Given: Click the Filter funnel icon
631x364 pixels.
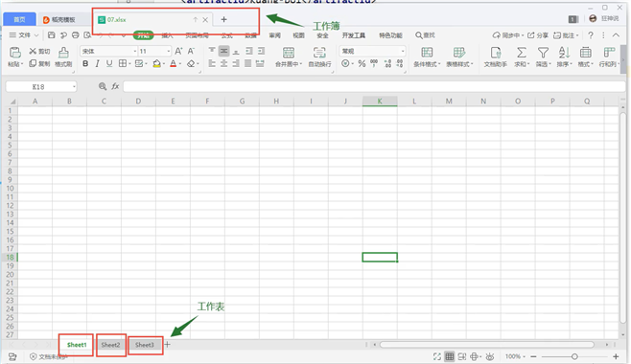Looking at the screenshot, I should point(543,53).
